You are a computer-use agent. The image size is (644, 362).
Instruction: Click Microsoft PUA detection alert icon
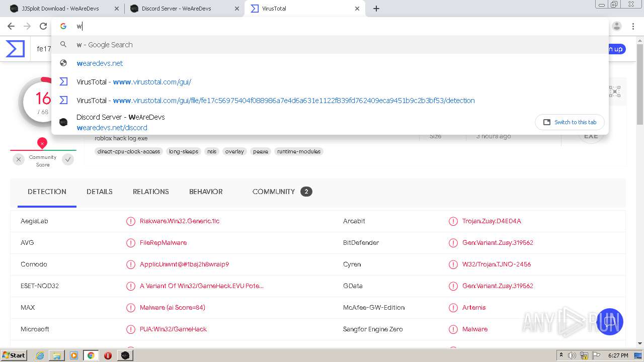click(x=131, y=329)
